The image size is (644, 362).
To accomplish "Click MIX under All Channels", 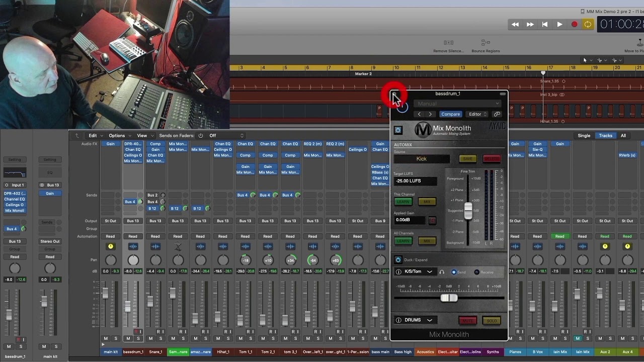I will pyautogui.click(x=427, y=241).
